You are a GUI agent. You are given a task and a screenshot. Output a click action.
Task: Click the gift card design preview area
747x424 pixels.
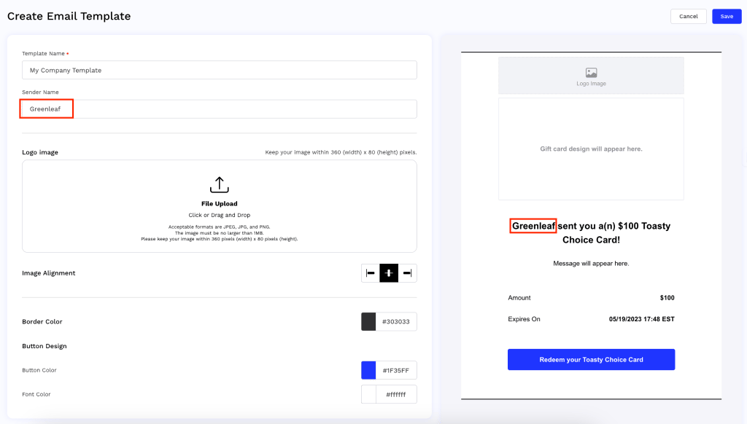591,149
